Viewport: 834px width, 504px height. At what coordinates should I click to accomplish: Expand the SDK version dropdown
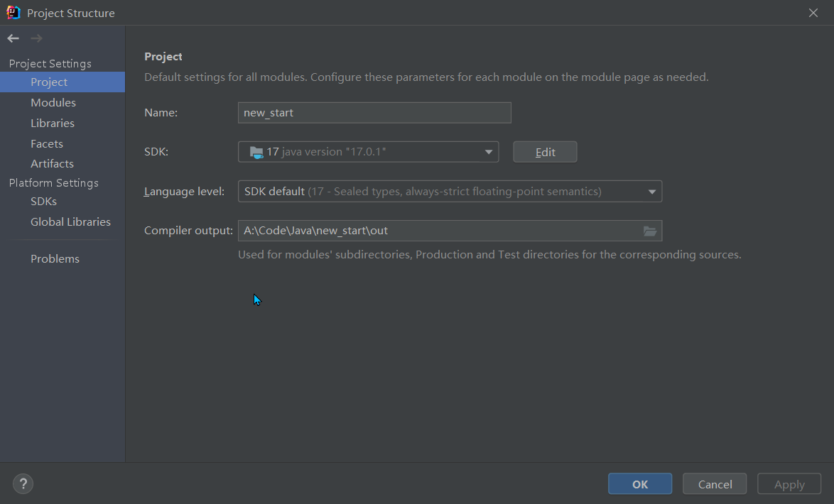tap(489, 152)
